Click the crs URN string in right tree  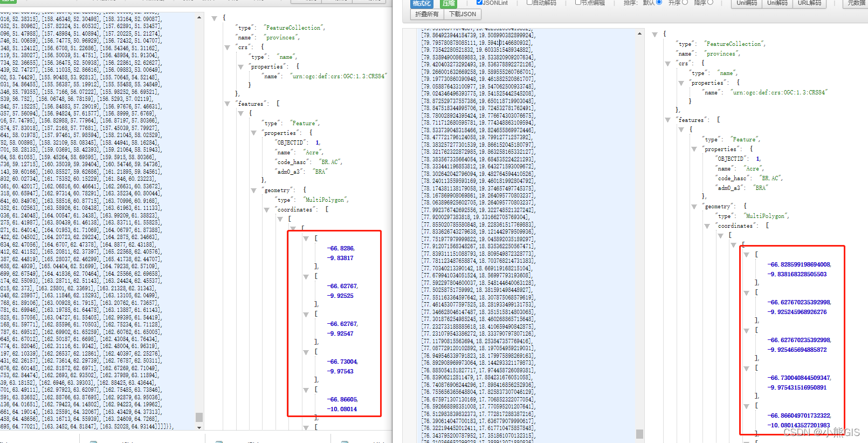779,93
